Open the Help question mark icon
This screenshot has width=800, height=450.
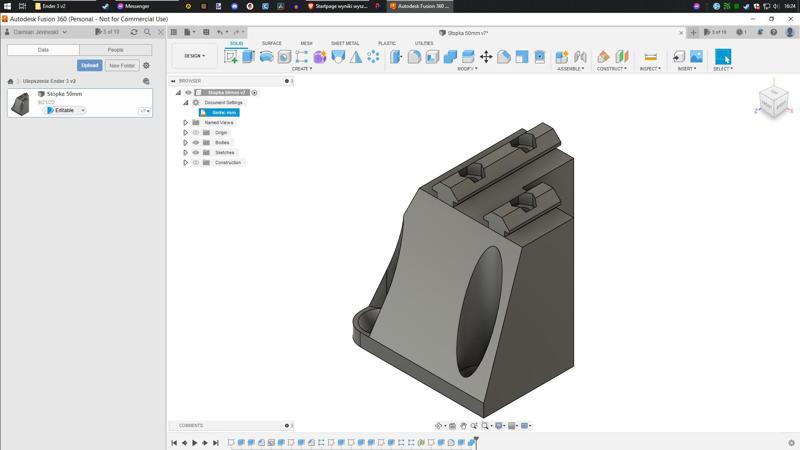773,32
